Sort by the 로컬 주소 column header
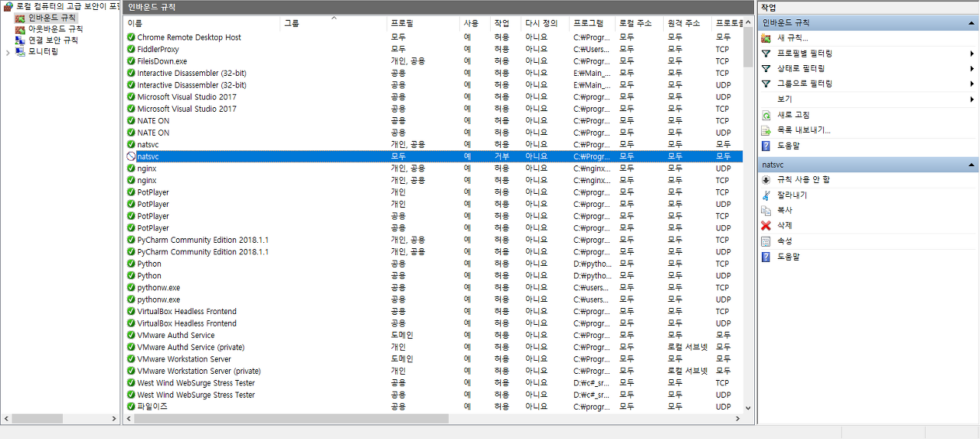 pos(639,24)
